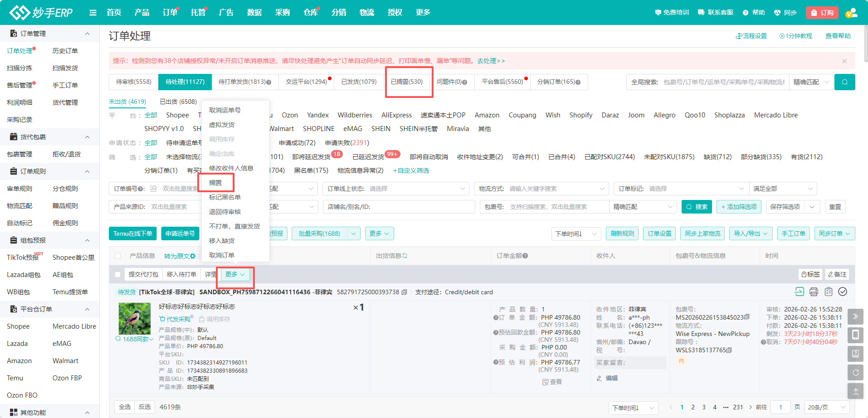This screenshot has height=418, width=868.
Task: Close the red warning notice banner
Action: [x=844, y=61]
